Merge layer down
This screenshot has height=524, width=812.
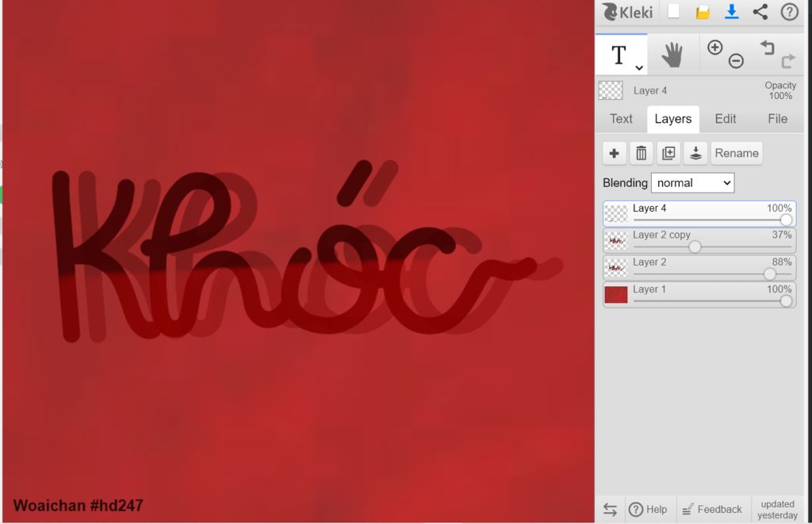(x=695, y=153)
